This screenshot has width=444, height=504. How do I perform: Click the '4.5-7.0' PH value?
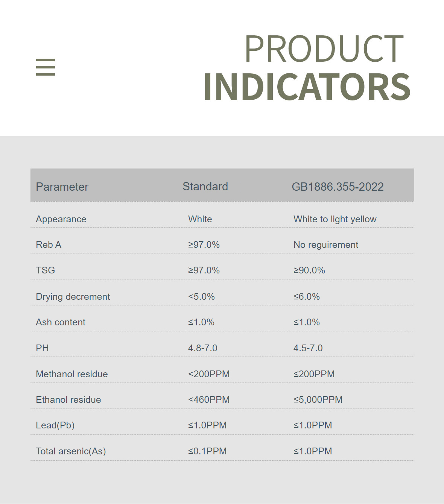click(x=308, y=348)
